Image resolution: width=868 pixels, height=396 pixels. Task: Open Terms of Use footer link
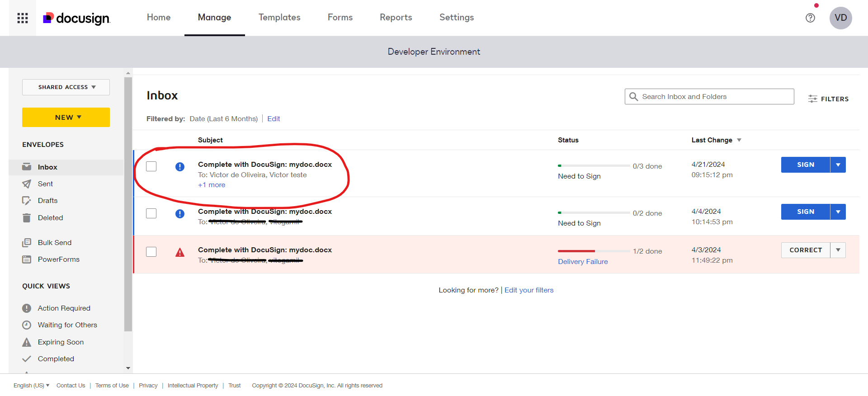coord(112,386)
